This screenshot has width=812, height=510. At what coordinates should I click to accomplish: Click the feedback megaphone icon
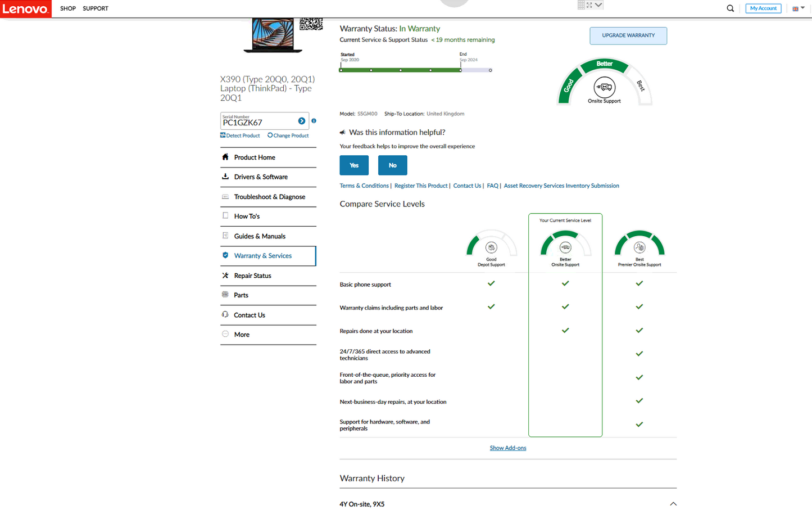(343, 133)
